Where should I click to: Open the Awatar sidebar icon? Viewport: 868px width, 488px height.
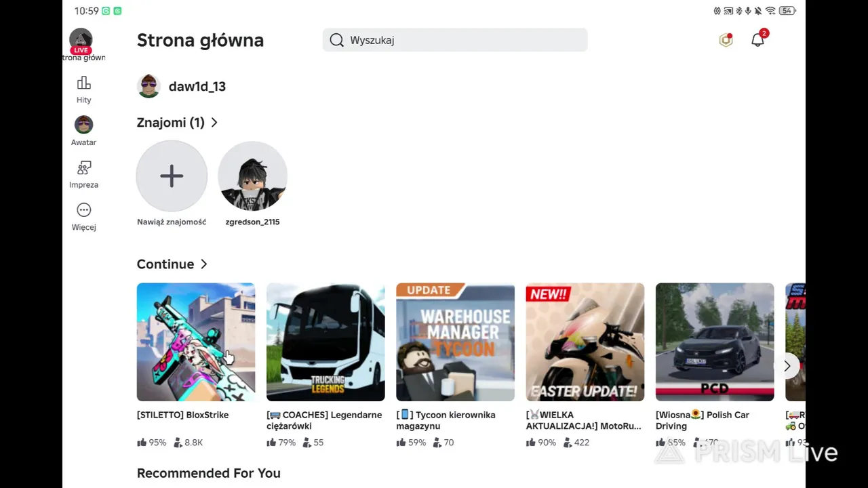tap(83, 125)
